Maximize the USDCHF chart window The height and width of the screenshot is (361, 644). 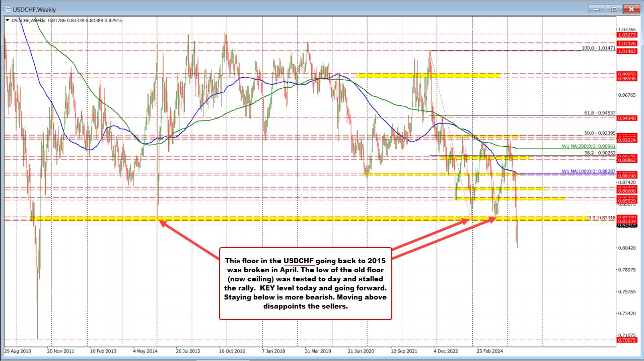[613, 9]
